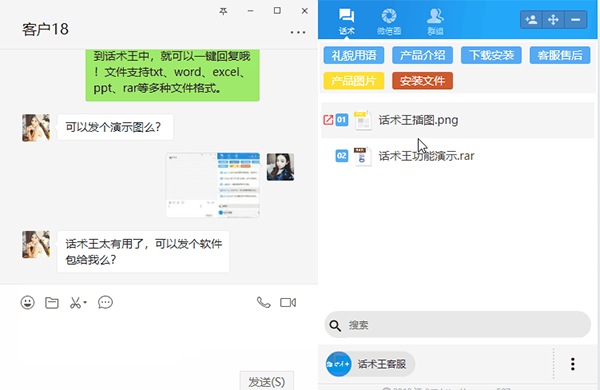The width and height of the screenshot is (600, 390).
Task: Pin the chat window on top
Action: click(223, 11)
